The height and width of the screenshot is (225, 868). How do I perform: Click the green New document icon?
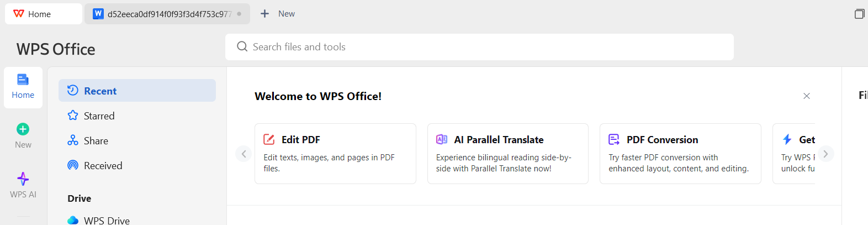[23, 129]
